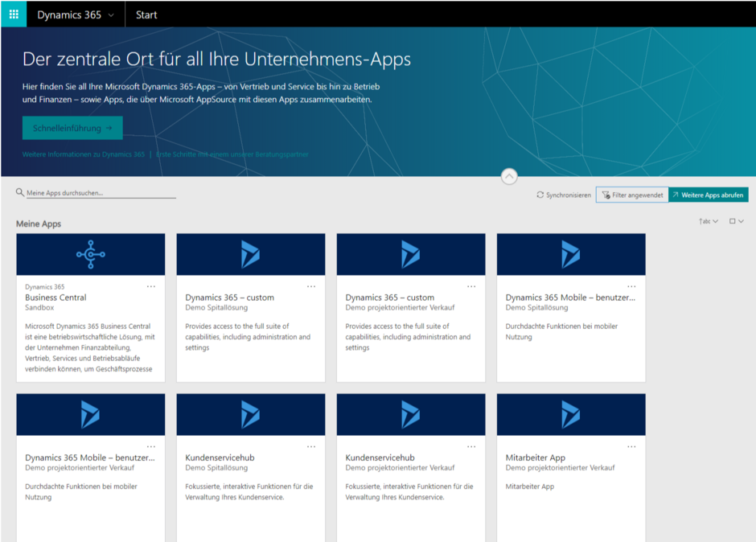The width and height of the screenshot is (756, 542).
Task: Open more options on Mobile Demo Spitallösung card
Action: point(631,286)
